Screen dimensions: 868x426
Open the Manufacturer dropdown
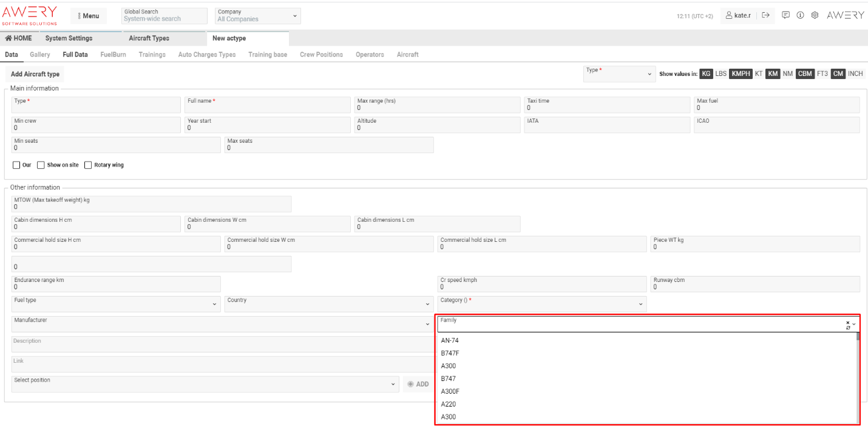pos(427,323)
